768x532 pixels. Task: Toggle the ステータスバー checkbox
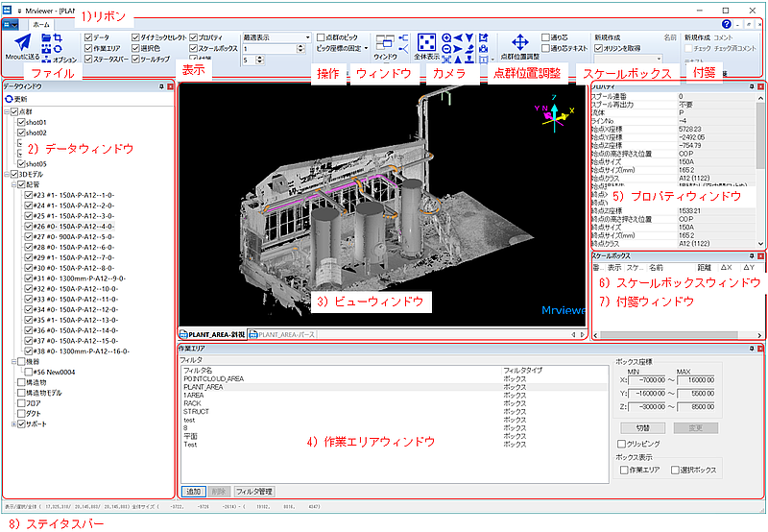pyautogui.click(x=88, y=59)
